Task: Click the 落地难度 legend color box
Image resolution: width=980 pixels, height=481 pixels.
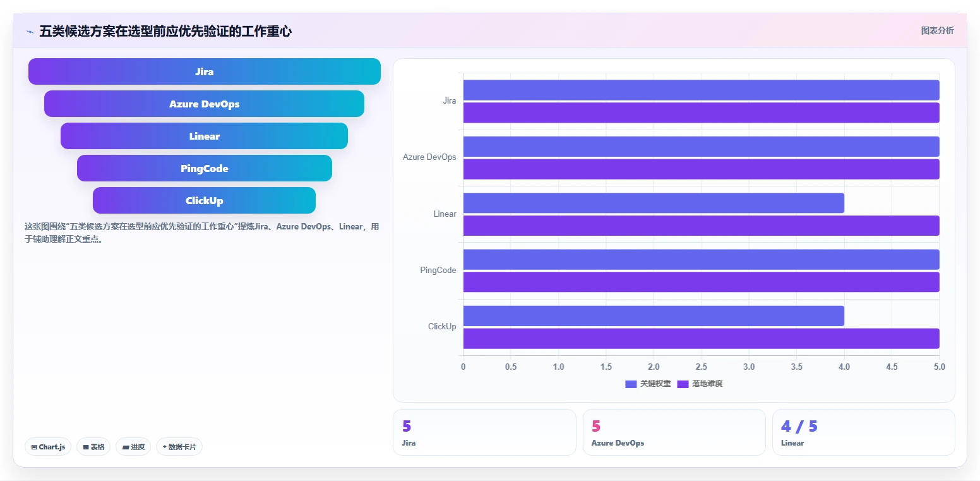Action: tap(683, 384)
